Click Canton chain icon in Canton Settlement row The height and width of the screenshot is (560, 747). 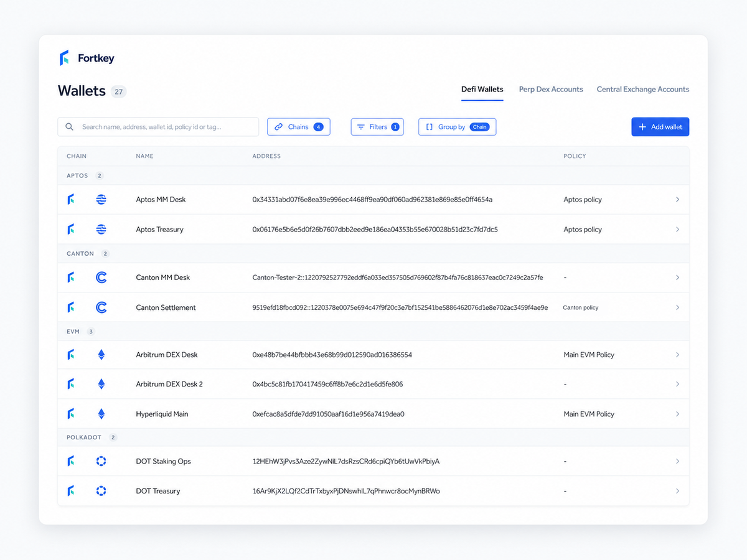pos(101,307)
